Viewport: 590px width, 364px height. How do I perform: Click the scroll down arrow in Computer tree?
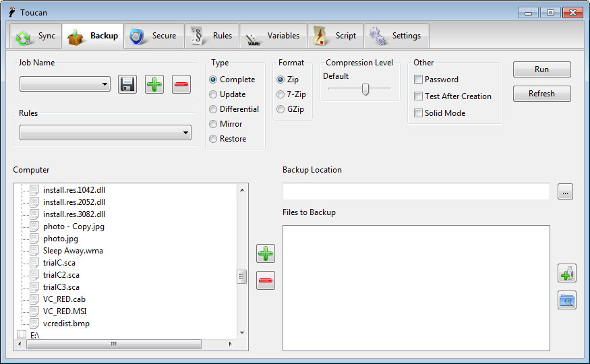pos(242,333)
